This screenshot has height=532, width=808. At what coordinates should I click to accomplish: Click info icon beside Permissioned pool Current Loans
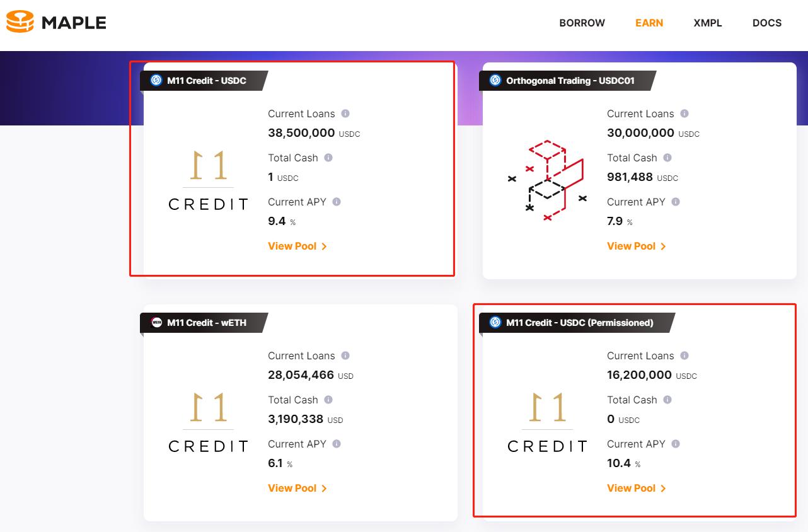click(x=684, y=356)
